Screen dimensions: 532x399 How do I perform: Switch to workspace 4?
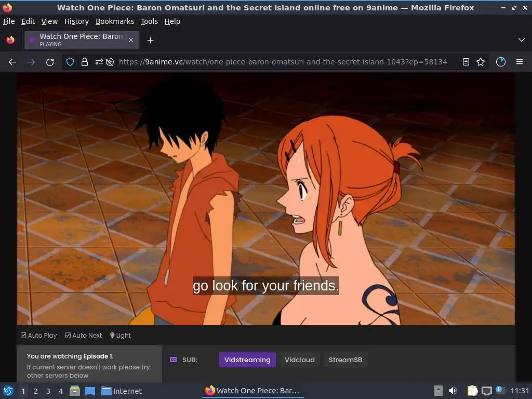point(61,391)
